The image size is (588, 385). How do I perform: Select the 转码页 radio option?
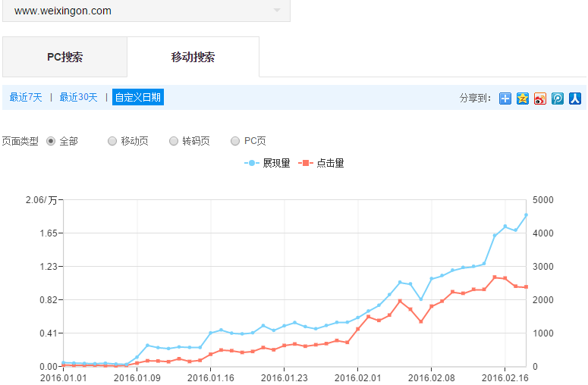(x=174, y=141)
